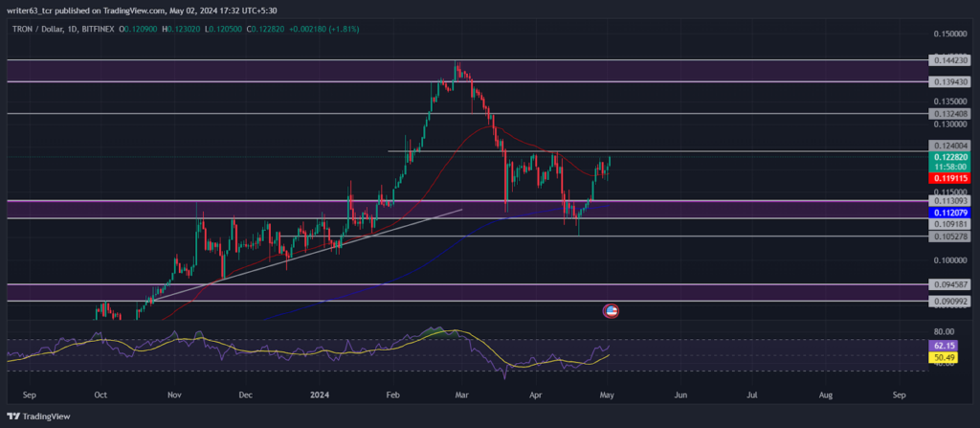Click the Dec label on time axis
Viewport: 980px width, 428px height.
245,395
